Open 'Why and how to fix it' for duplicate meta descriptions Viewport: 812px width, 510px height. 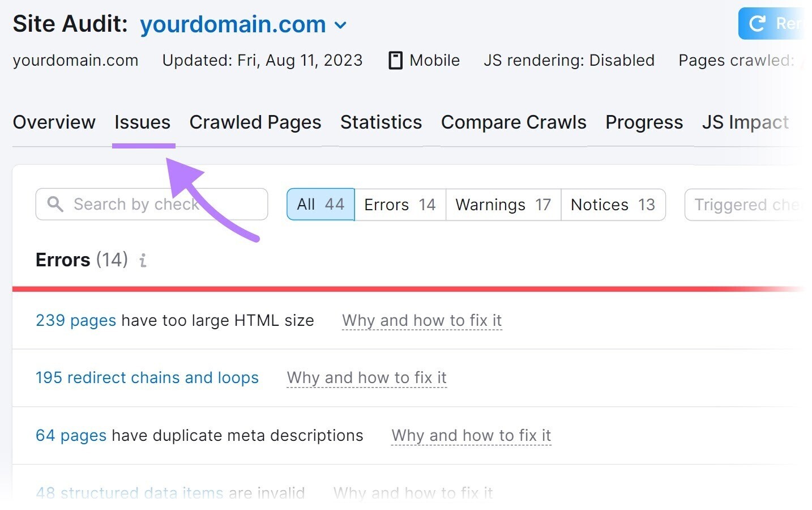pyautogui.click(x=471, y=435)
